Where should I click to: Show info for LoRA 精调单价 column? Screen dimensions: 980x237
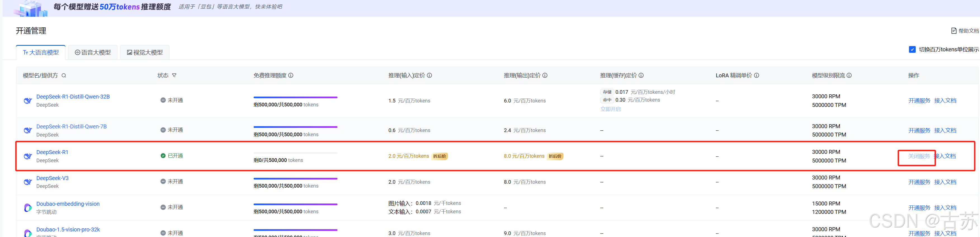click(x=756, y=75)
